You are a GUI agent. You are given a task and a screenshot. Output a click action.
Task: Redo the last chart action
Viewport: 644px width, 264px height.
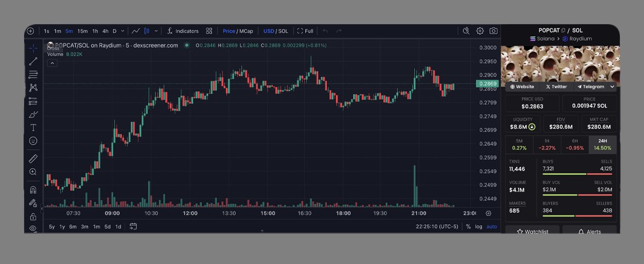click(x=339, y=31)
